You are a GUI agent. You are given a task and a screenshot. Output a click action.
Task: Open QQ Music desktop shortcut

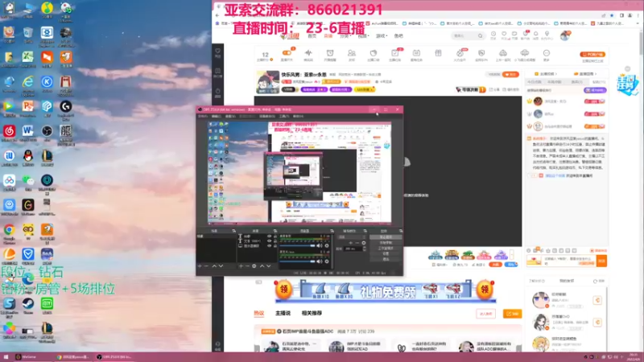[x=47, y=8]
